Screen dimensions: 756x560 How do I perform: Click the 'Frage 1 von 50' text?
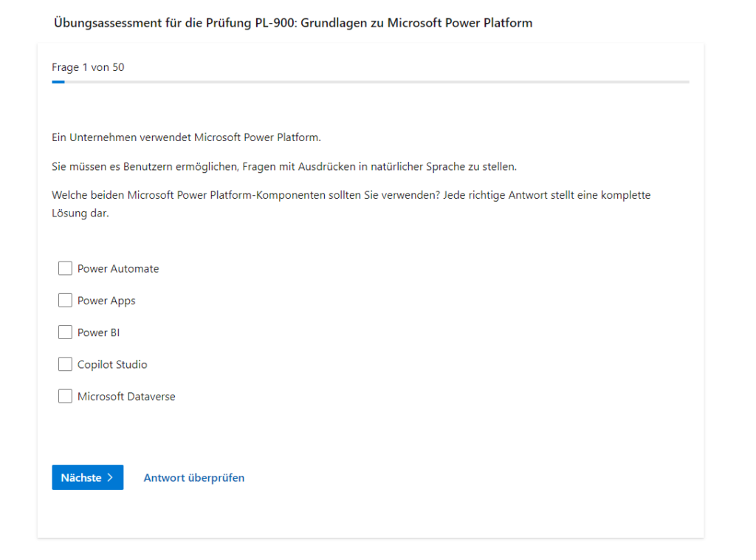click(x=88, y=67)
